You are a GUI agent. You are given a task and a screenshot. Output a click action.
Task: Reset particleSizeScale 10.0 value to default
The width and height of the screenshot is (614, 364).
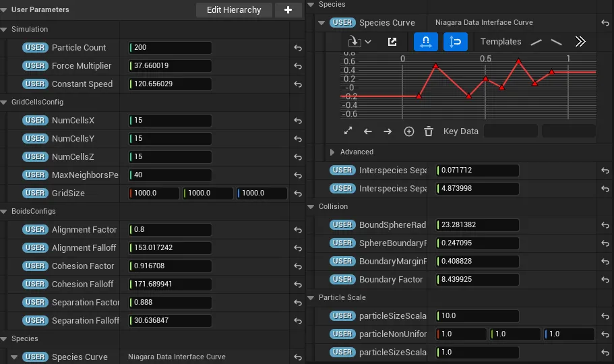click(x=605, y=316)
